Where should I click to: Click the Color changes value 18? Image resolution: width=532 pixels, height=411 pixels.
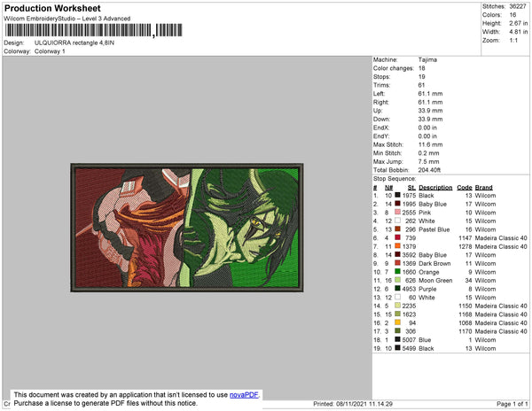(421, 68)
